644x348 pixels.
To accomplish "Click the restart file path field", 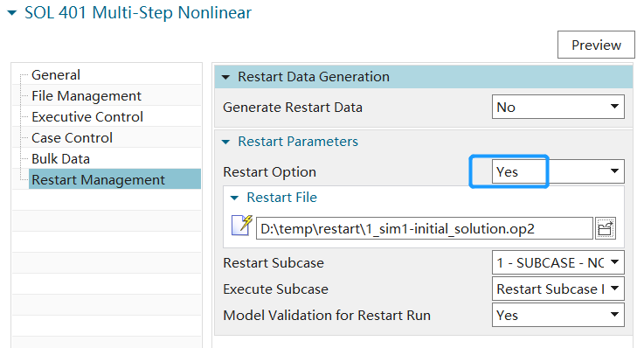I will pos(425,228).
